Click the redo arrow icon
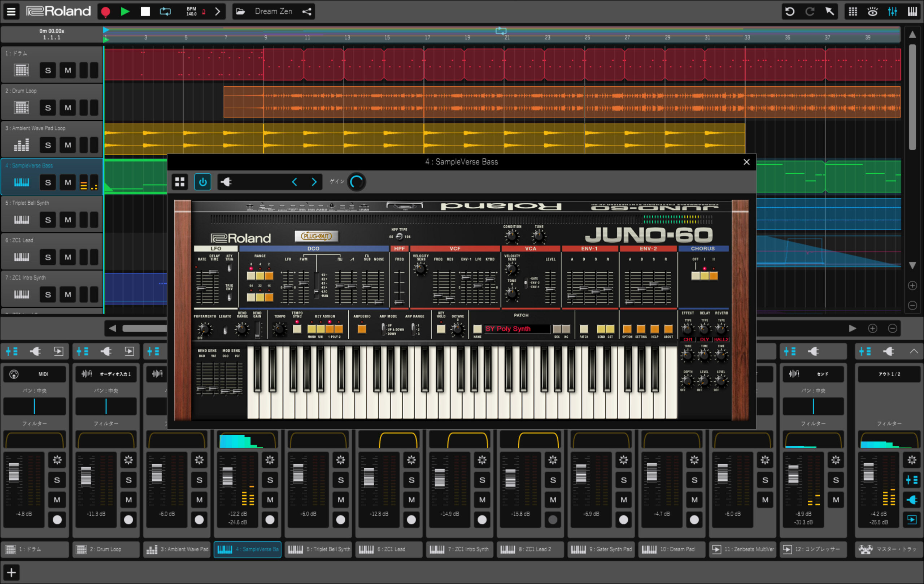This screenshot has width=924, height=584. 810,12
